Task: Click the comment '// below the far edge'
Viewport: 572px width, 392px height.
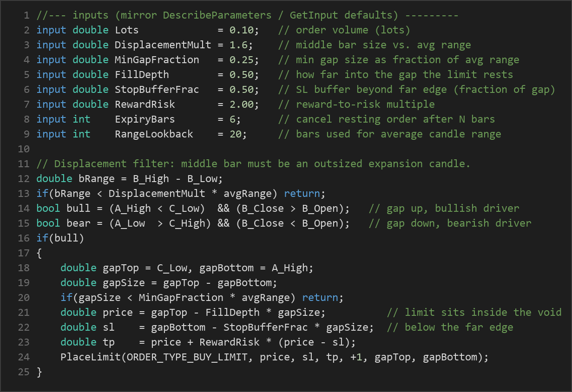Action: click(x=450, y=327)
